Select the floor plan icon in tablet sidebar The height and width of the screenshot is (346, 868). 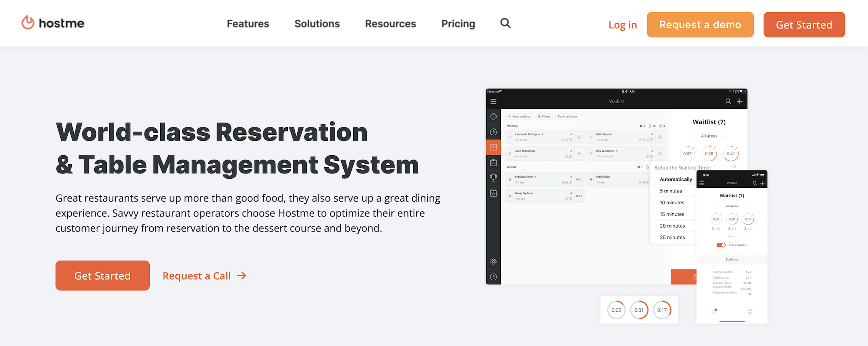(493, 117)
